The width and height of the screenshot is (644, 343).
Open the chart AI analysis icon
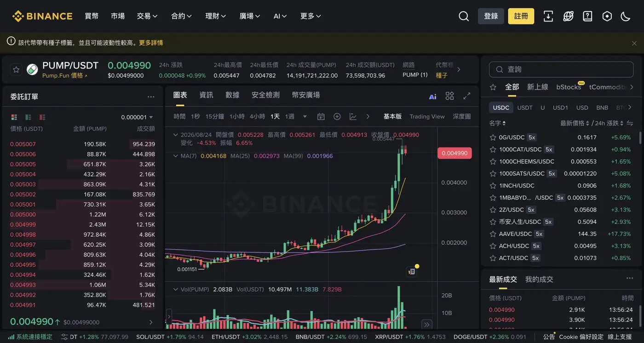coord(432,96)
